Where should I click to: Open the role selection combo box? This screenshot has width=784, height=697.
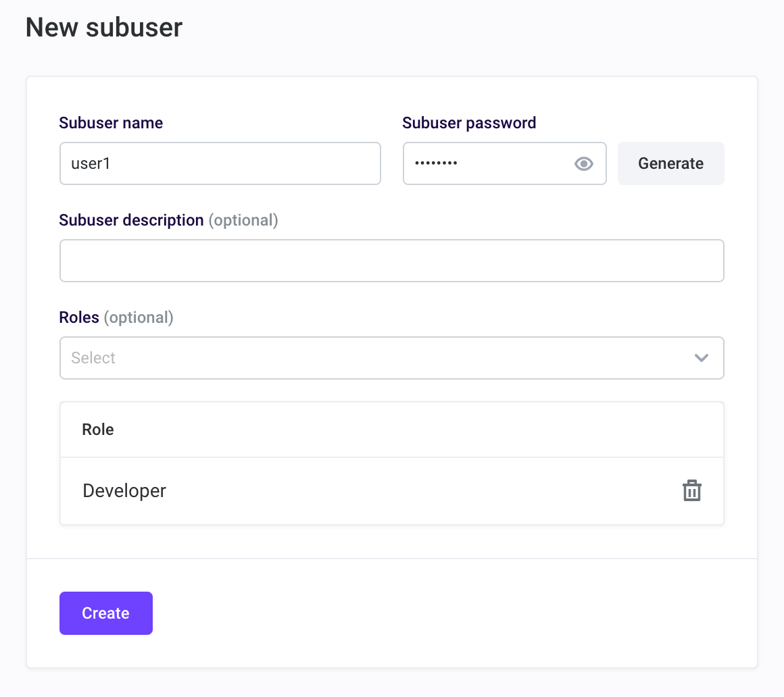pos(392,358)
